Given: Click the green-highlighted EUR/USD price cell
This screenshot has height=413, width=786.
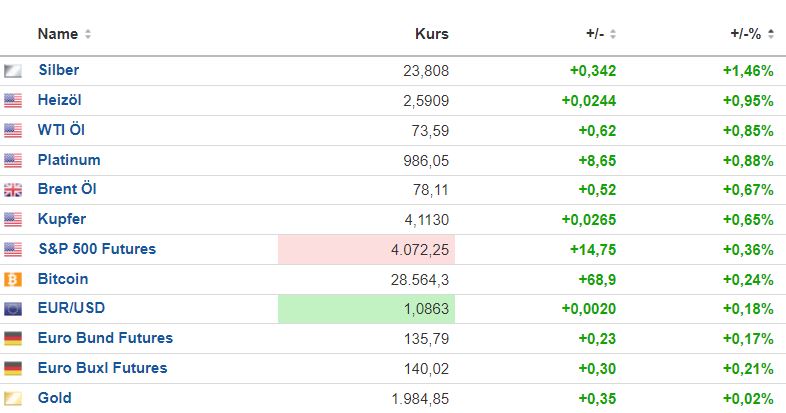Looking at the screenshot, I should pyautogui.click(x=366, y=309).
